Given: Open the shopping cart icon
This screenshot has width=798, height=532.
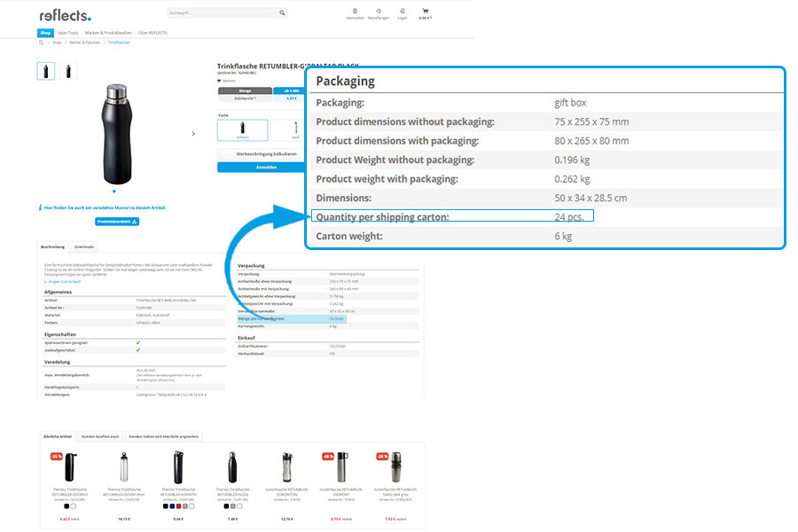Looking at the screenshot, I should coord(425,12).
